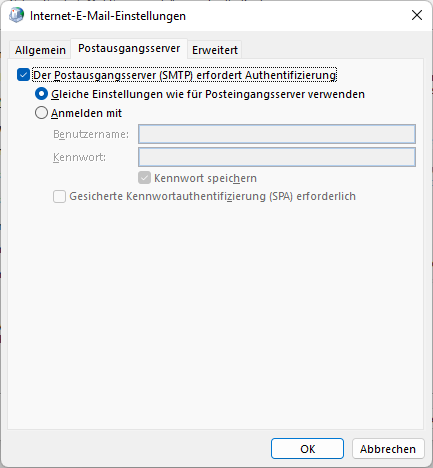This screenshot has height=468, width=433.
Task: Click into the Kennwort password field
Action: [x=277, y=157]
